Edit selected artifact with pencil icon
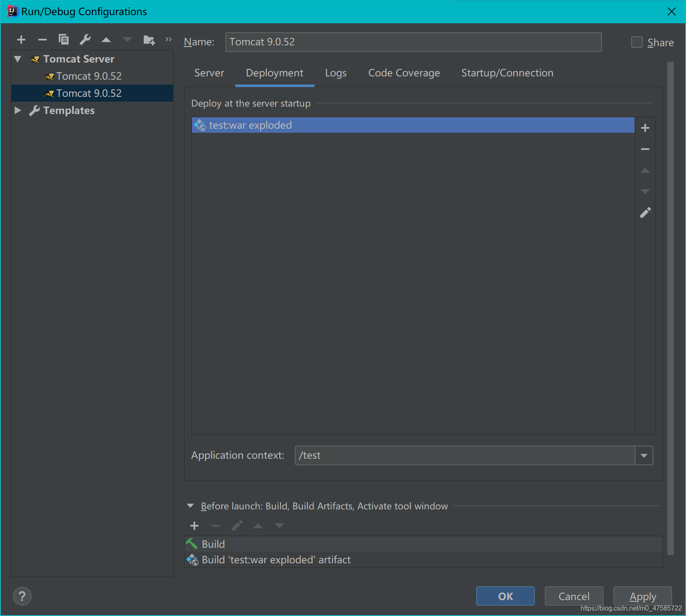The image size is (686, 616). click(645, 212)
